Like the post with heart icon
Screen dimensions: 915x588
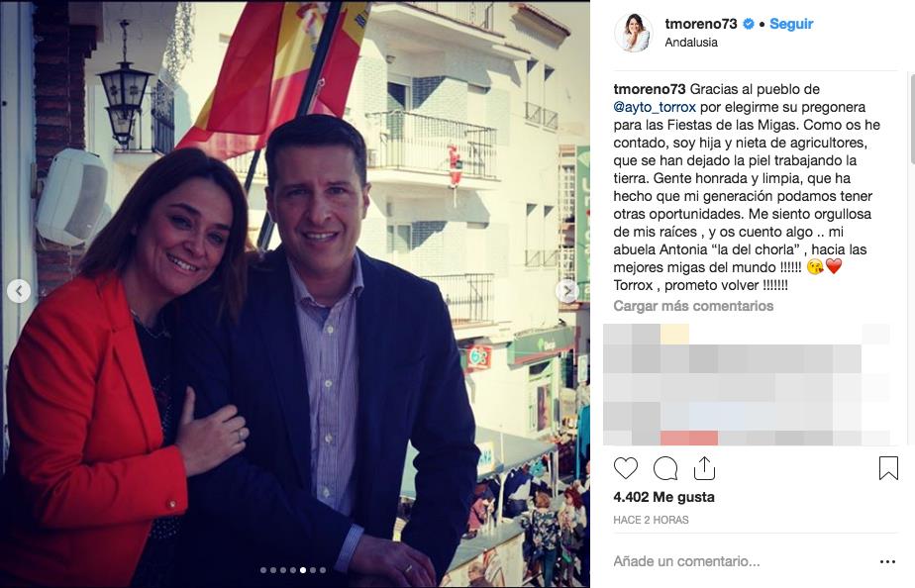[626, 468]
